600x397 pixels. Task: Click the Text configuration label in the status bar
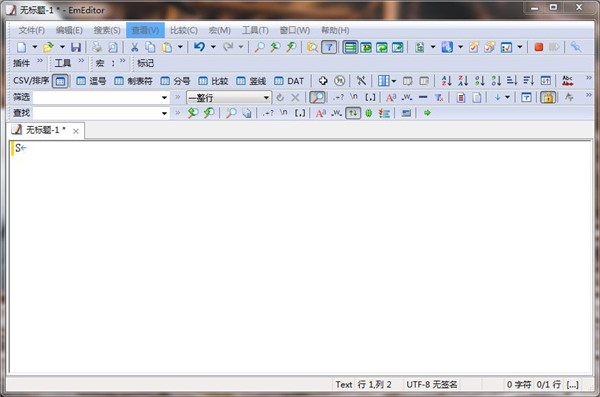pos(344,384)
